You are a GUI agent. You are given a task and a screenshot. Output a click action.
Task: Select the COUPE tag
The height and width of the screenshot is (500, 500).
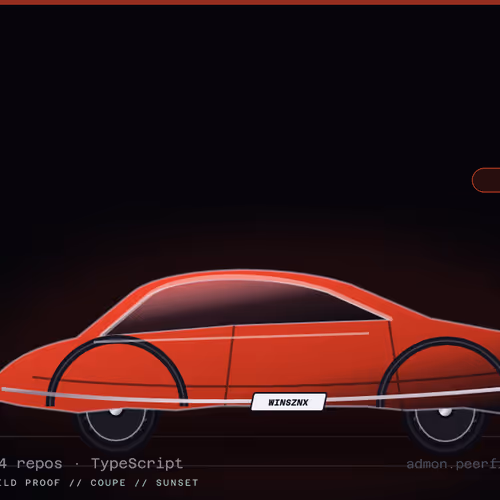(108, 483)
